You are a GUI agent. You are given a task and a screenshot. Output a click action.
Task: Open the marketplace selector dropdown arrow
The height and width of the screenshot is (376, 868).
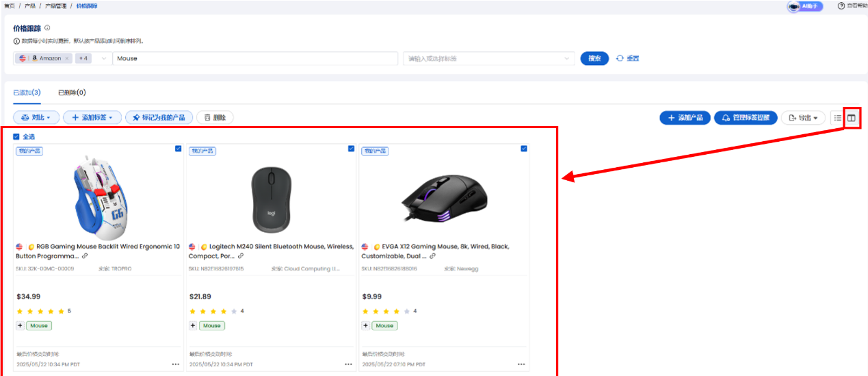pos(104,59)
